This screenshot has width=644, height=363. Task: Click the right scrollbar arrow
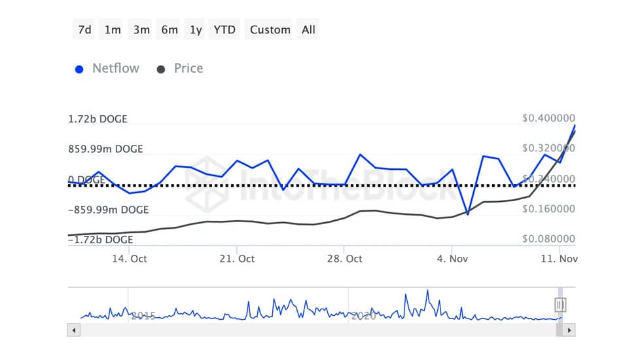[569, 330]
